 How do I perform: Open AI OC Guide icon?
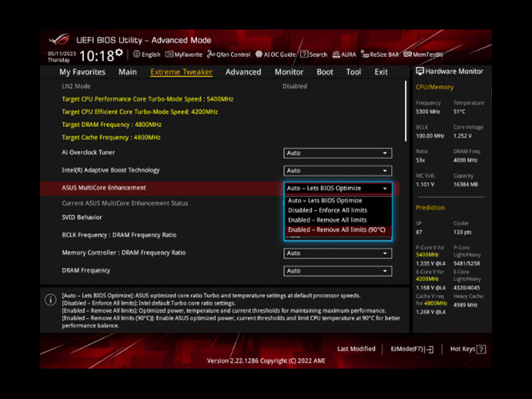click(259, 54)
